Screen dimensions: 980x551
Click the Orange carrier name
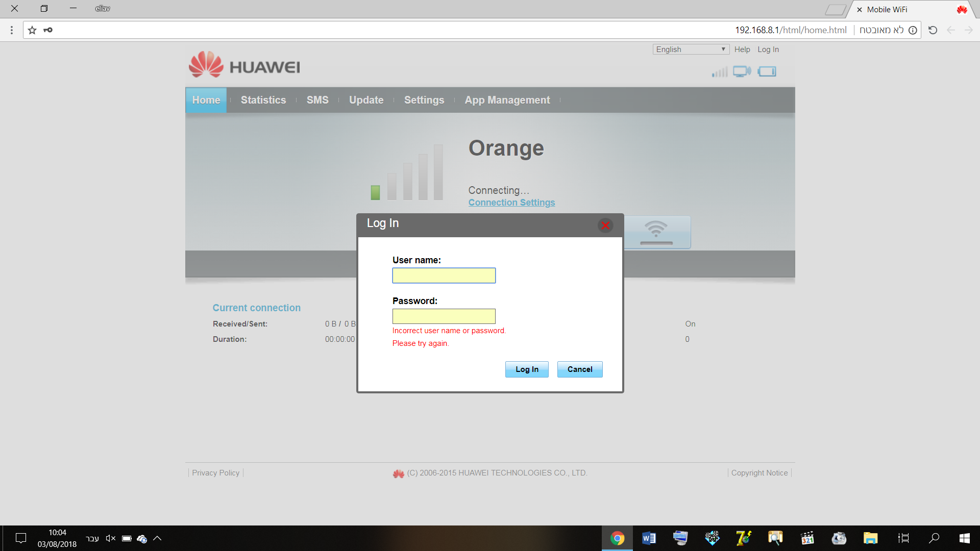[x=506, y=148]
